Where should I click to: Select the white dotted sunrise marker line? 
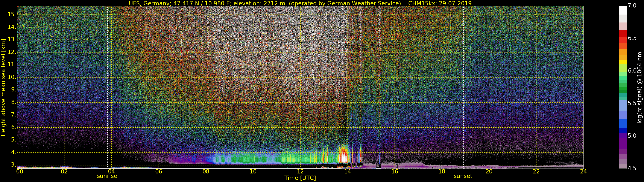(107, 87)
